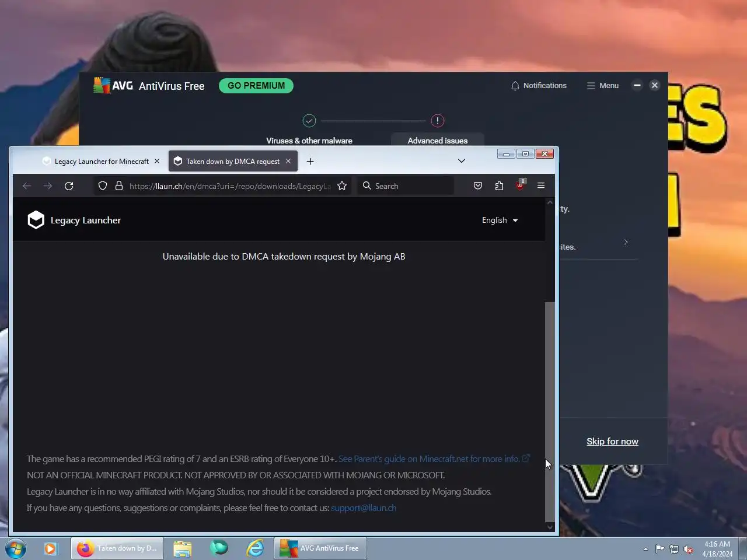
Task: Close the Firefox window
Action: coord(544,153)
